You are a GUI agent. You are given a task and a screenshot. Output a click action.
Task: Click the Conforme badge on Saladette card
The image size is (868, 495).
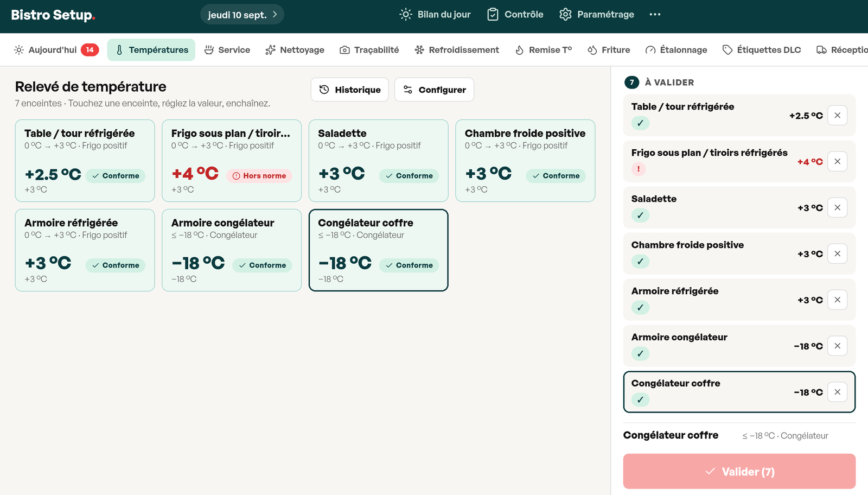(x=409, y=176)
